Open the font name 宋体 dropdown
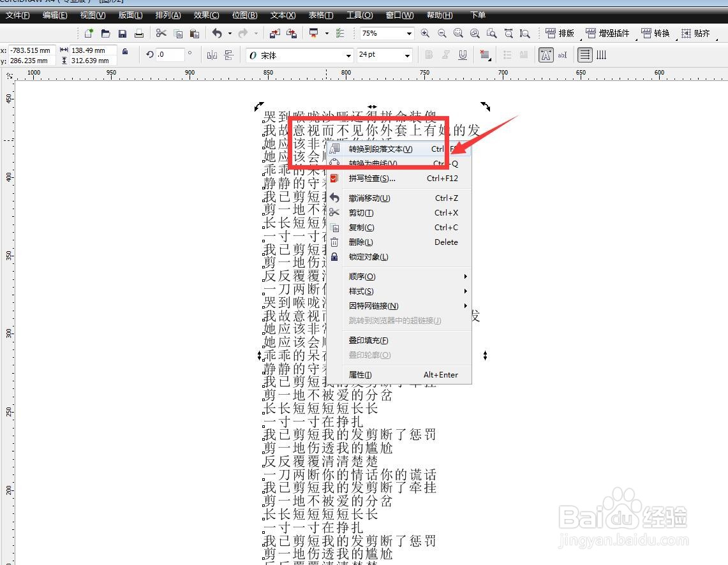 (348, 55)
